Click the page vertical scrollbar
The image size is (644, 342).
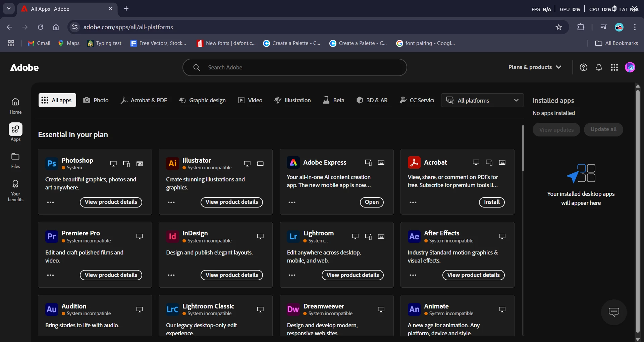(638, 211)
